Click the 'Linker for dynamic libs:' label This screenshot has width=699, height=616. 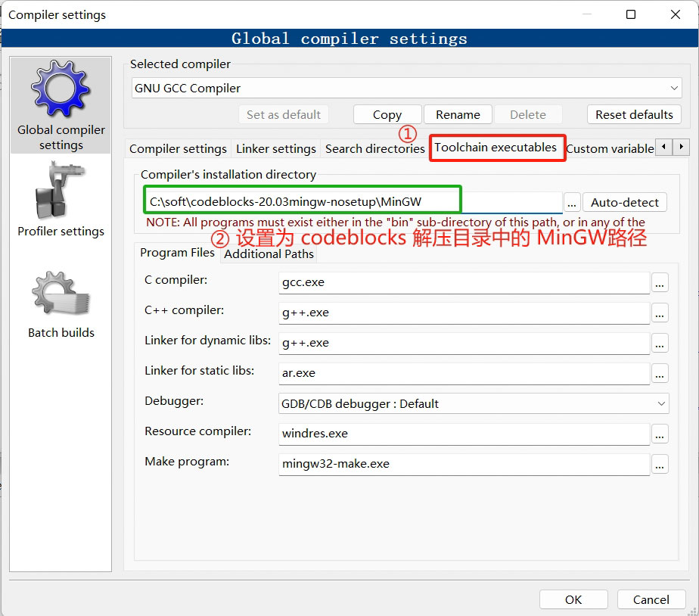208,341
